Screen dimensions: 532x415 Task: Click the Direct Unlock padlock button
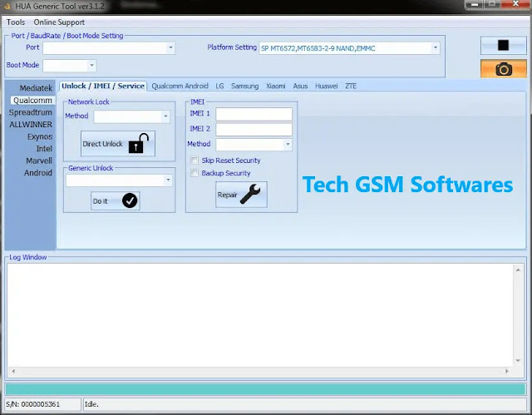coord(118,144)
